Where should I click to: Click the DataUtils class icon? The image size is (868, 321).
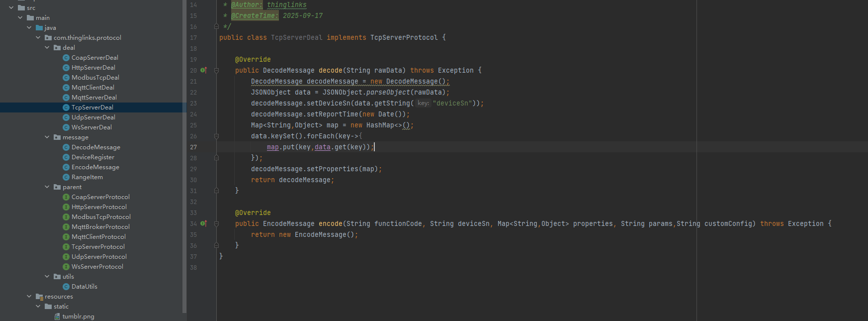66,287
